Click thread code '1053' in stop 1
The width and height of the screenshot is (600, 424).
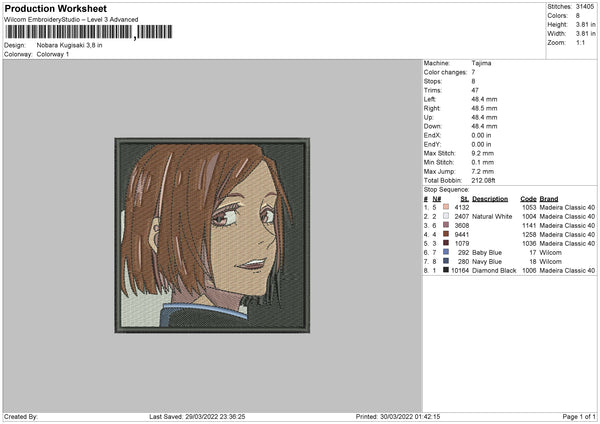click(529, 207)
